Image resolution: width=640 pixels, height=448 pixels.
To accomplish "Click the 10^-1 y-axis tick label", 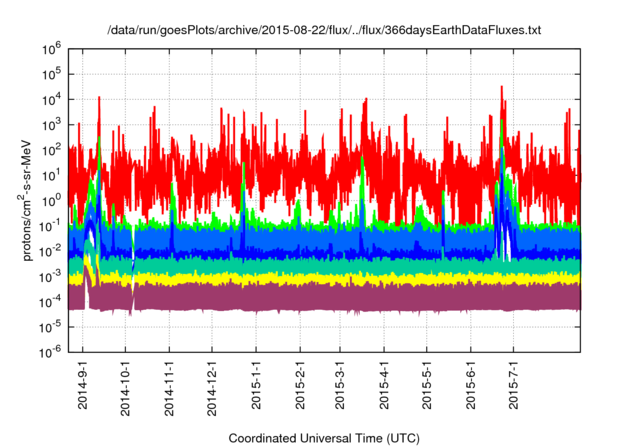I will 50,226.
